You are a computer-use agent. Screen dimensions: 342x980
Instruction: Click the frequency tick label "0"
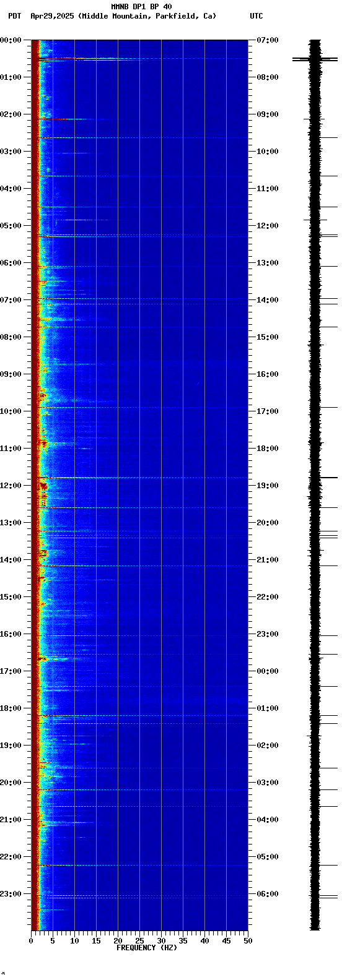(31, 941)
